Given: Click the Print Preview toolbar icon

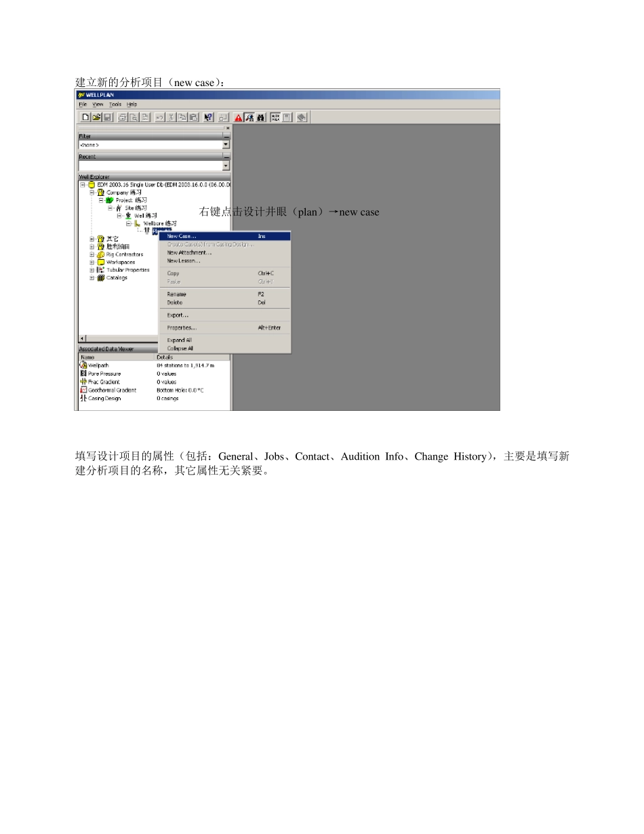Looking at the screenshot, I should click(134, 117).
